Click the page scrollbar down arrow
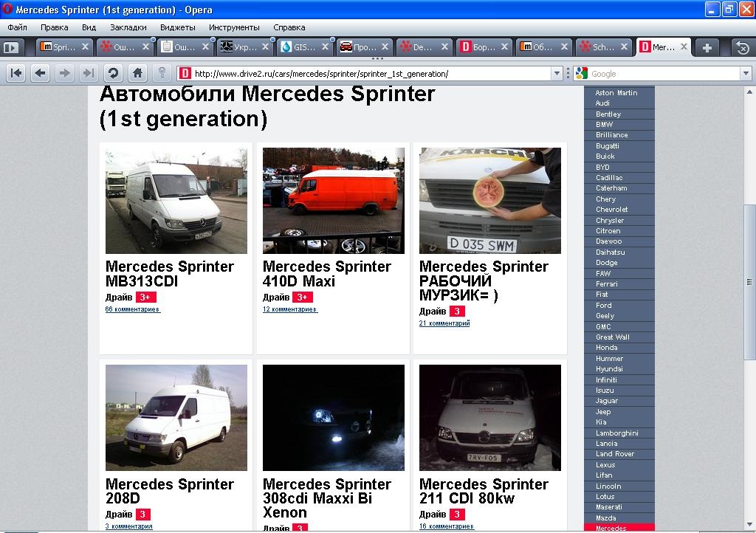This screenshot has height=533, width=756. (749, 524)
